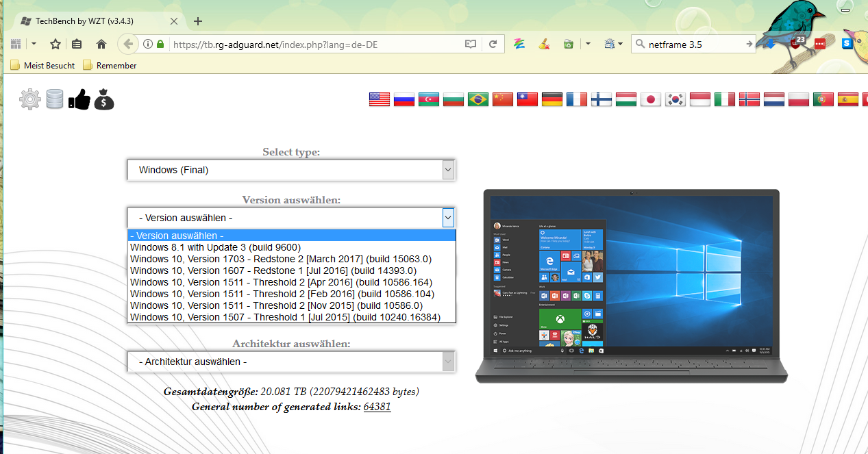868x454 pixels.
Task: Switch language with the Russian flag
Action: 404,99
